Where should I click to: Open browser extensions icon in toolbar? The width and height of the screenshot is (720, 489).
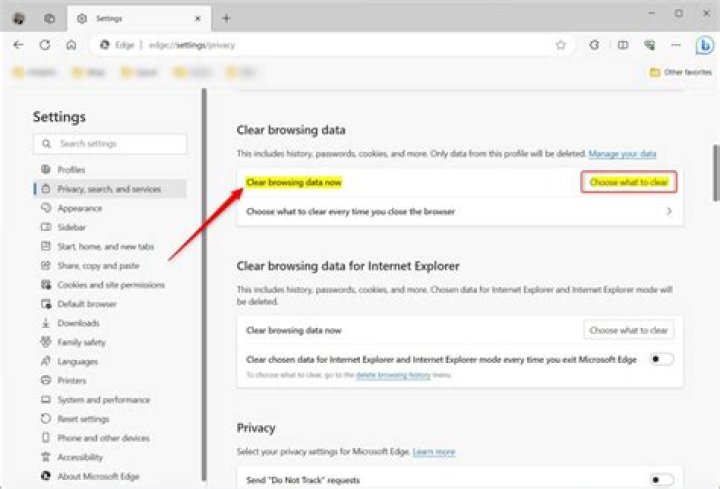(x=594, y=45)
